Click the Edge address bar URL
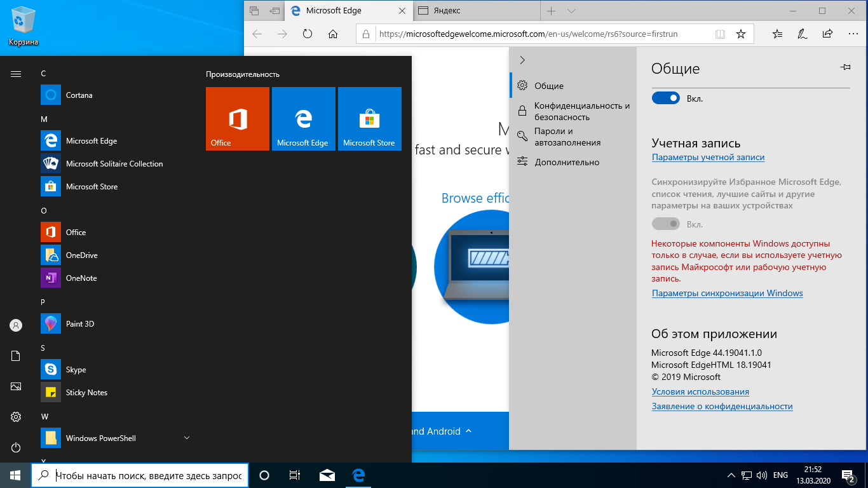Viewport: 868px width, 488px height. [x=528, y=34]
